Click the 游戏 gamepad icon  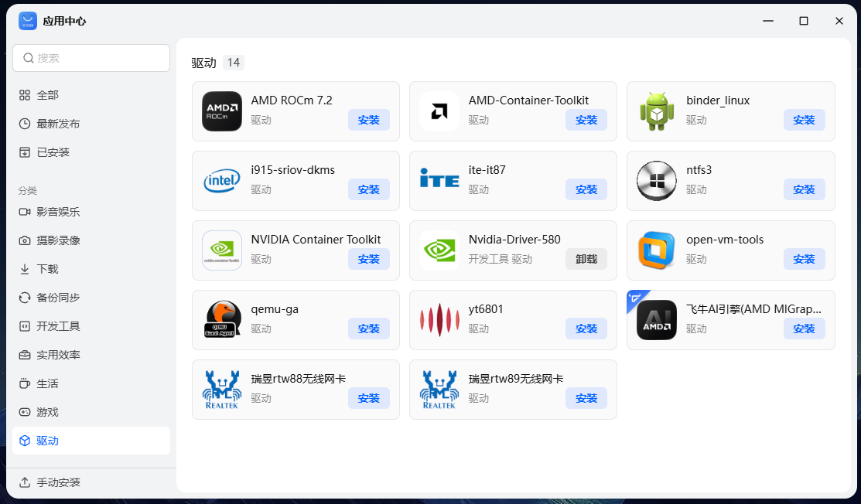(25, 412)
